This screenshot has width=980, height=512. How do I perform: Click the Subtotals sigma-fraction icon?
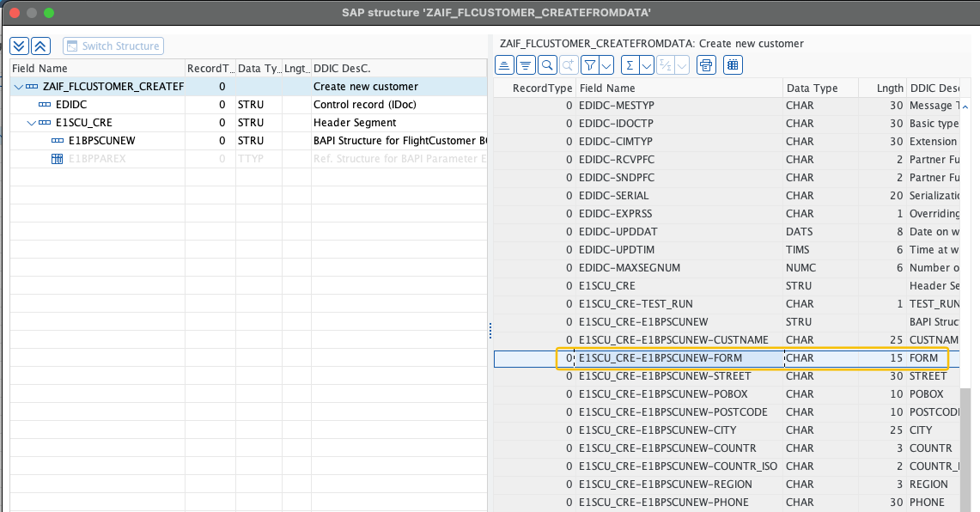[666, 65]
